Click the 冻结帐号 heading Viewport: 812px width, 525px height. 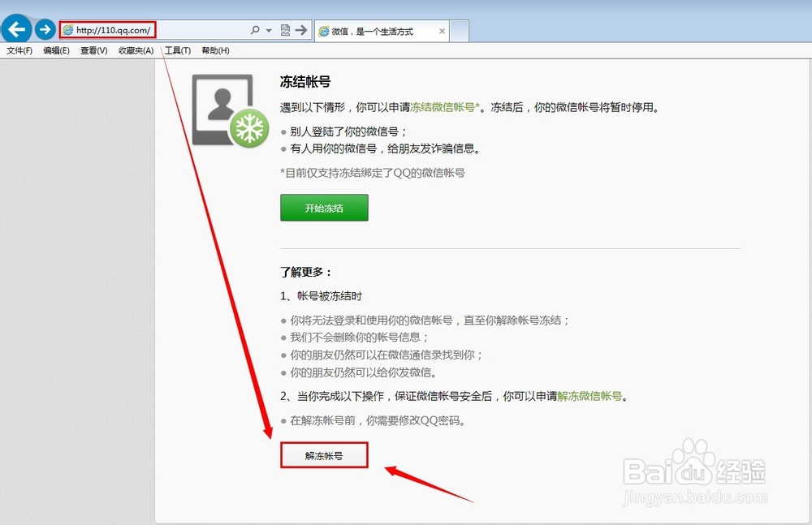pyautogui.click(x=305, y=81)
